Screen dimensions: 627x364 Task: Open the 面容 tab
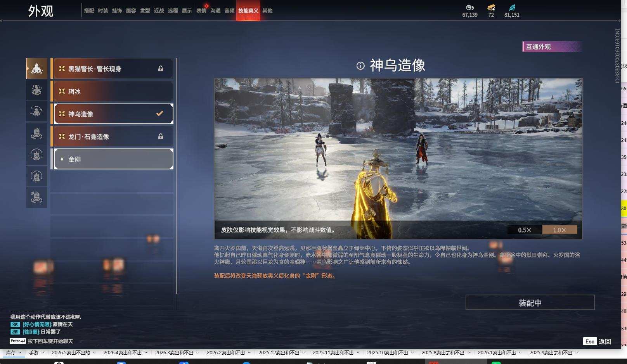click(131, 11)
